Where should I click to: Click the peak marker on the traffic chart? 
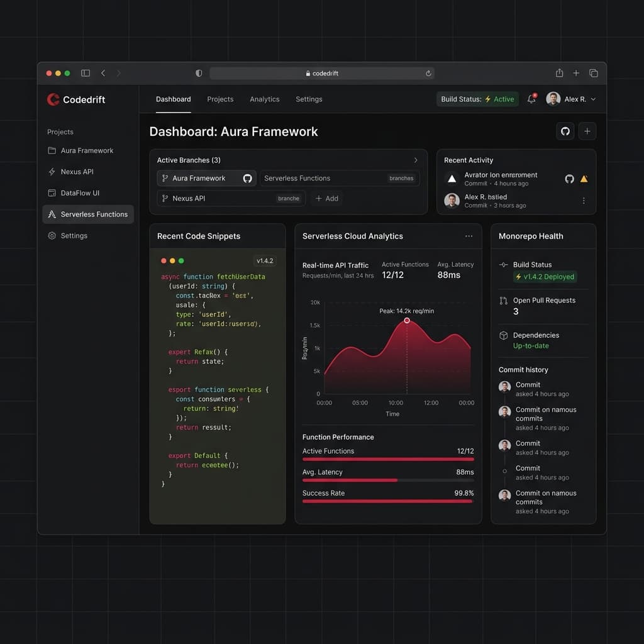407,320
